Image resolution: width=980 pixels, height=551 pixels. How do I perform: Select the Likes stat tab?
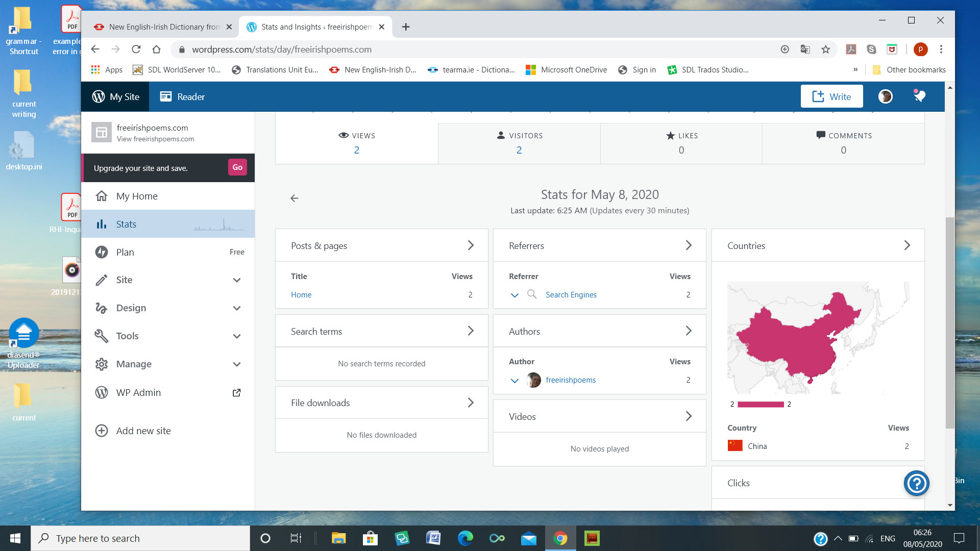click(681, 143)
